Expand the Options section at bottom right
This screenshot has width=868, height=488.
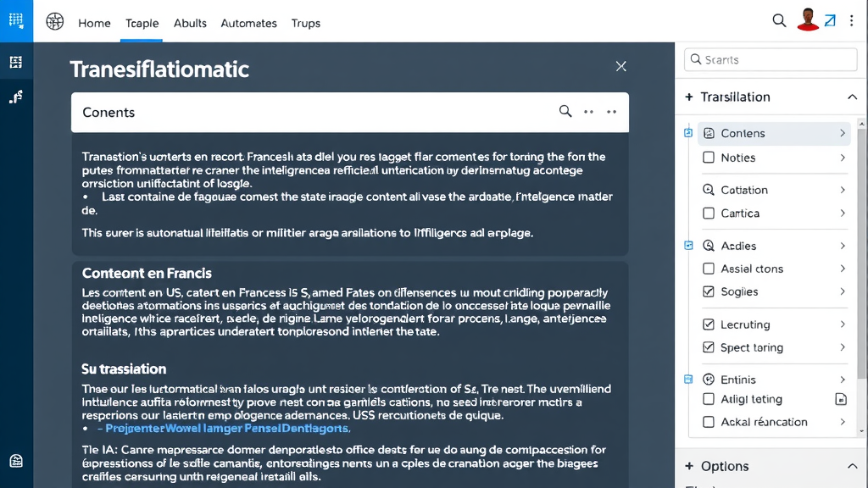[x=852, y=466]
